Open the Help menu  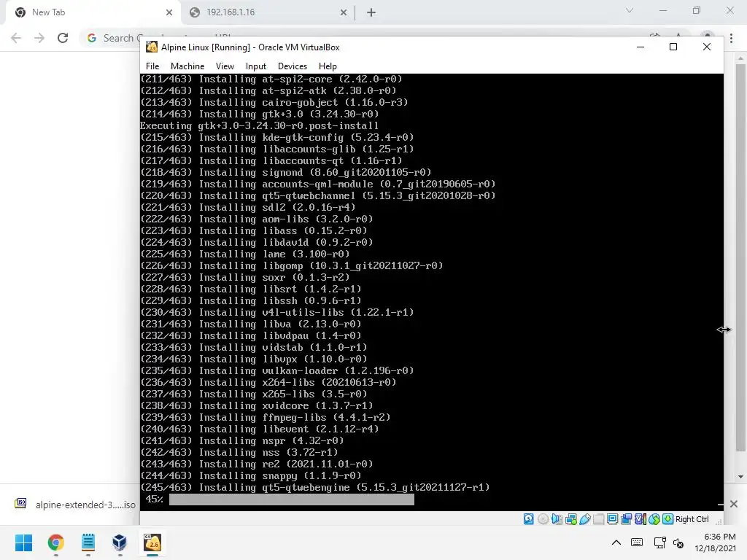(x=328, y=66)
